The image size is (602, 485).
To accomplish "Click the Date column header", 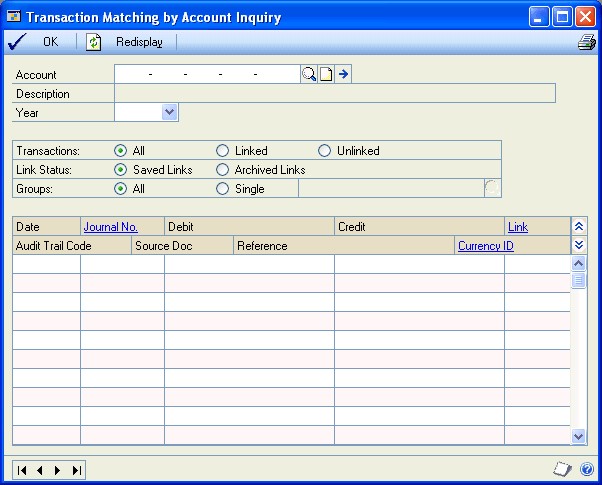I will tap(46, 227).
